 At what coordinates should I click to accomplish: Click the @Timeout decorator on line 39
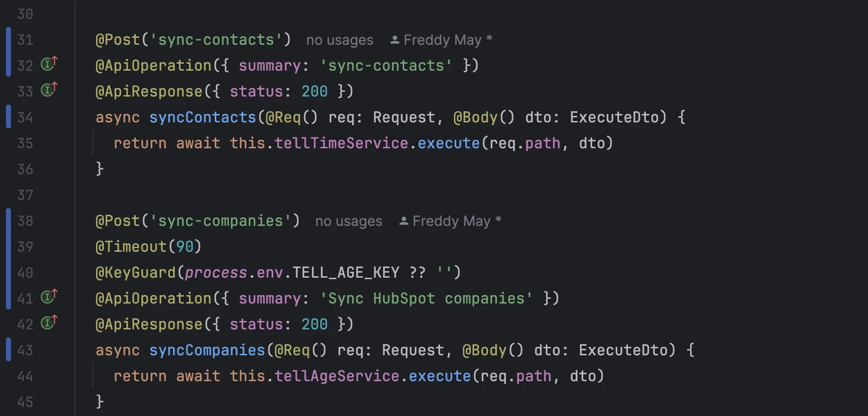pos(131,247)
